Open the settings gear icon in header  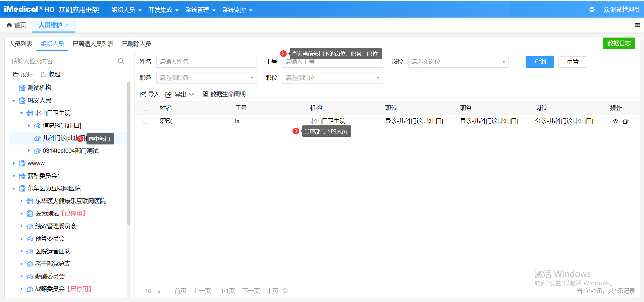[592, 10]
